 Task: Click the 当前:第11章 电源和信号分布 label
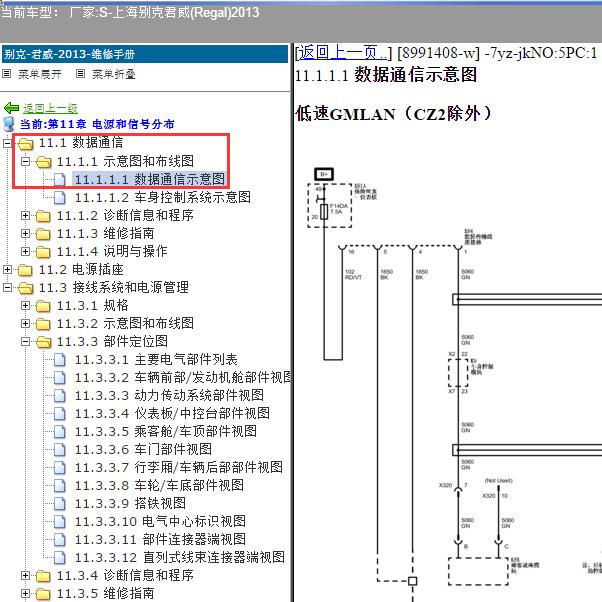pos(97,124)
